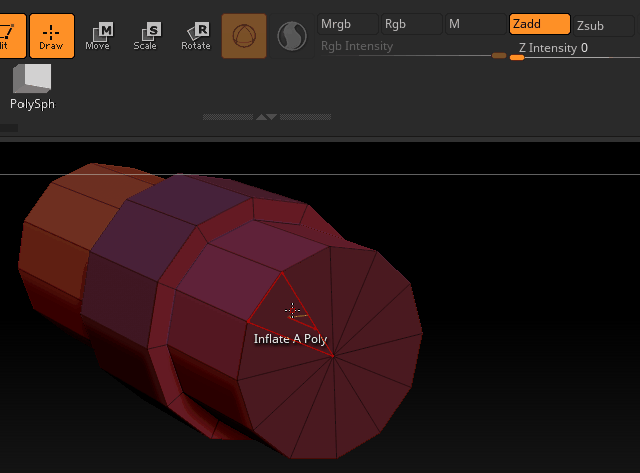Select the Scale transform tool
This screenshot has height=473, width=640.
pos(146,35)
